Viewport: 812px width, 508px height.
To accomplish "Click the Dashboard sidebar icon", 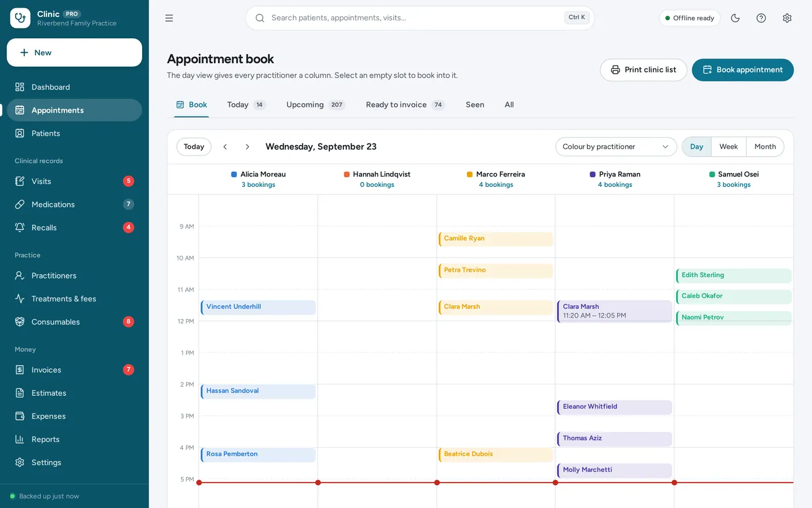I will tap(20, 87).
